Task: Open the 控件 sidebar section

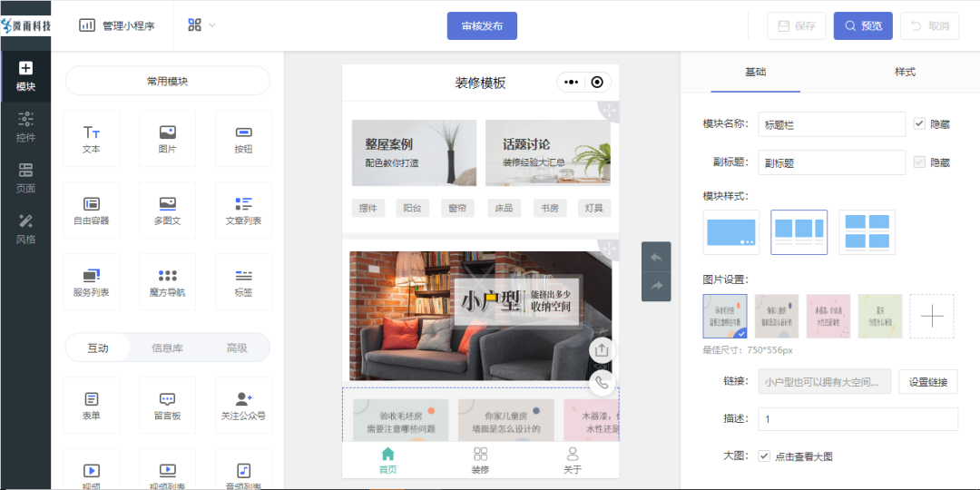Action: click(25, 126)
